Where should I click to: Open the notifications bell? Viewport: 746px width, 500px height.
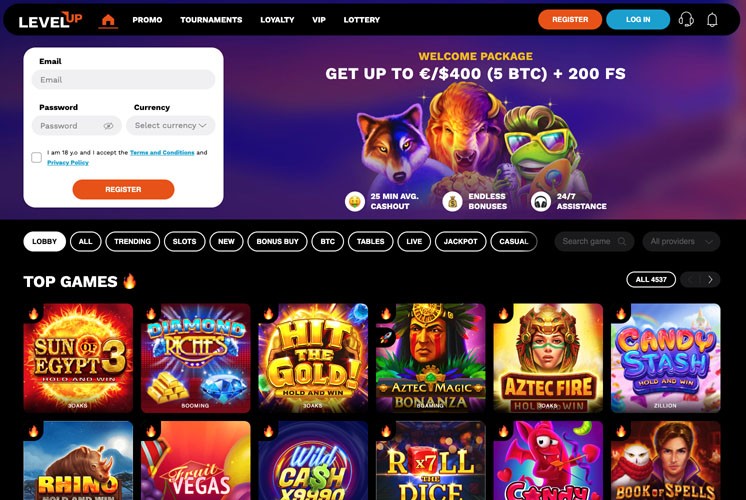(712, 20)
